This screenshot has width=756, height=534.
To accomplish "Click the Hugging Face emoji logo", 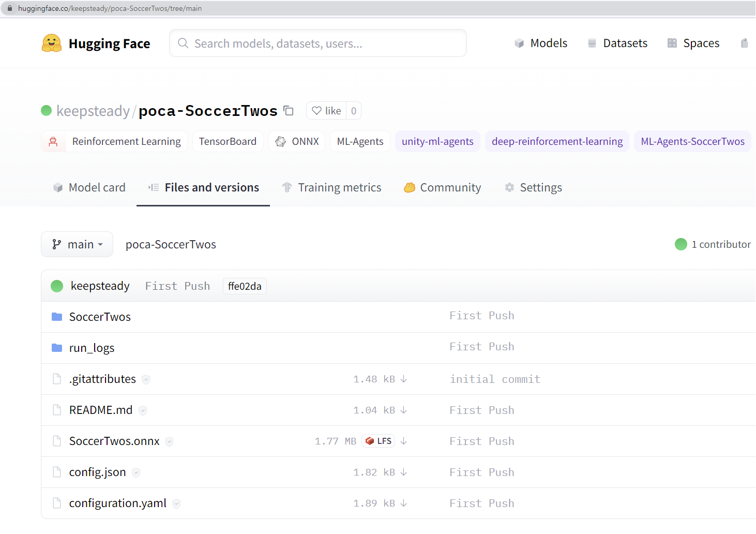I will click(52, 43).
